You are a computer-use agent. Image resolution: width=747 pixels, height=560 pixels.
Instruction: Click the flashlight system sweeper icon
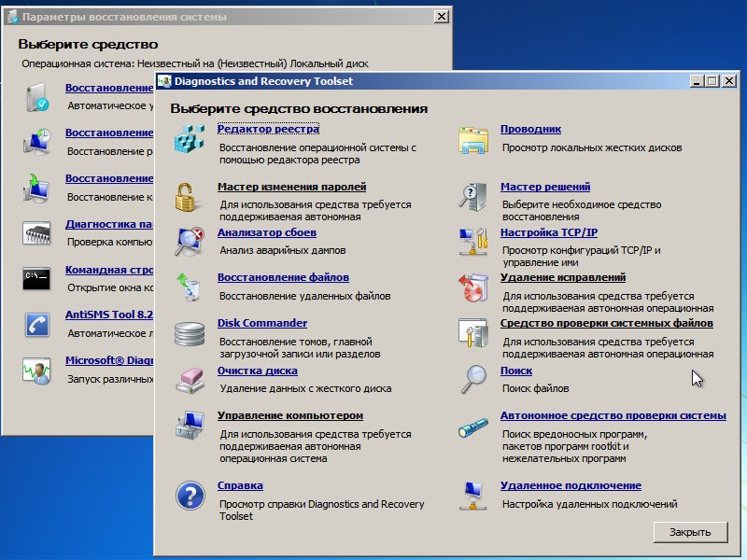pyautogui.click(x=473, y=427)
